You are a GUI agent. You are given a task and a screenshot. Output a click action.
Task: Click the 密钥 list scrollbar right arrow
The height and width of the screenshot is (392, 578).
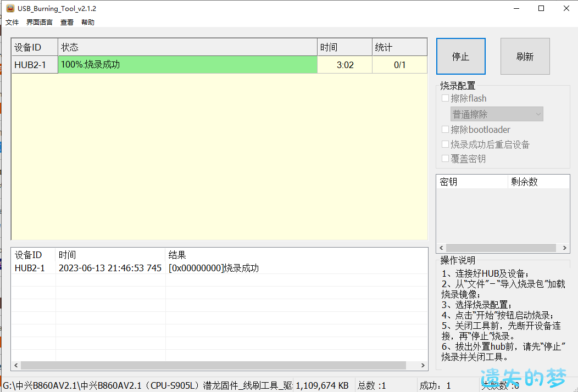point(565,248)
